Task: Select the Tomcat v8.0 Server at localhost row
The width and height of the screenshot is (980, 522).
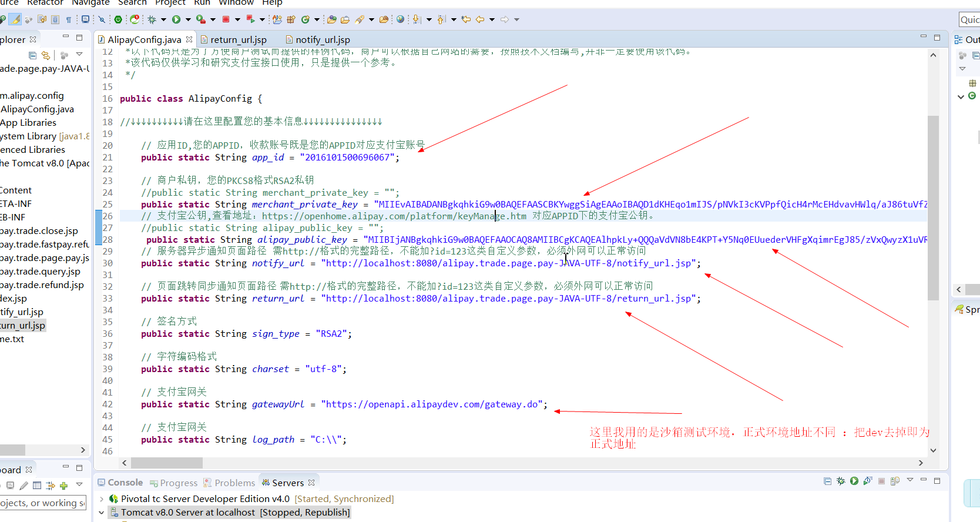Action: coord(229,513)
